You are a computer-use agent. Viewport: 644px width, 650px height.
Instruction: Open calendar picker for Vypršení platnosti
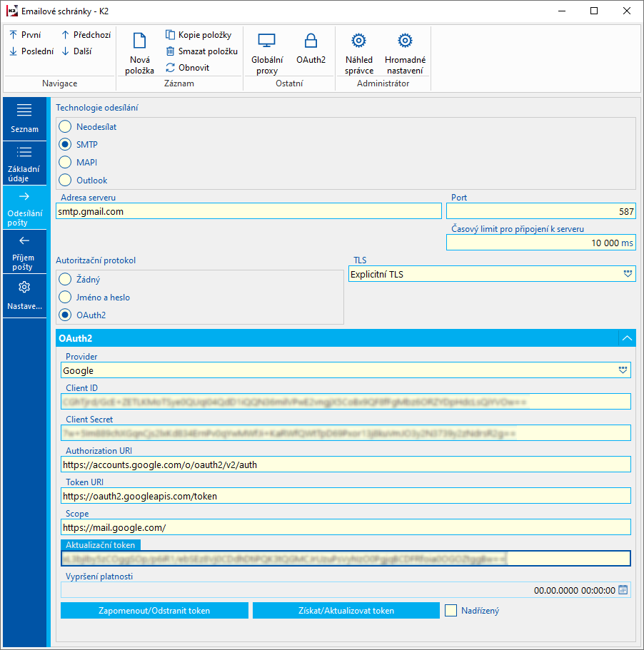[623, 590]
